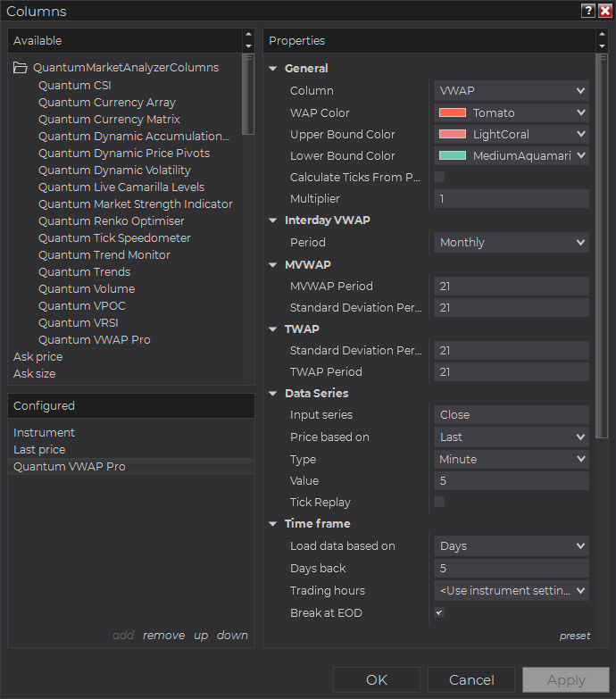Open the WAP Color Tomato dropdown
The width and height of the screenshot is (616, 699).
(x=512, y=112)
